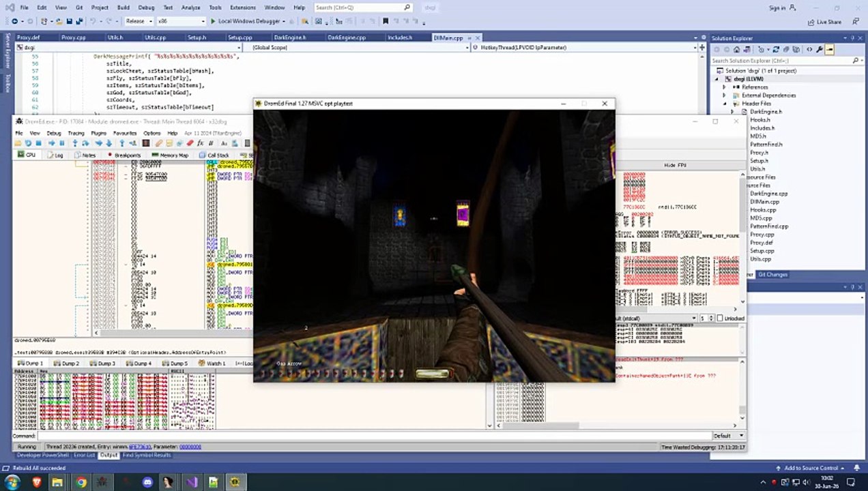Click fx functions icon in x32dbg toolbar
Viewport: 868px width, 491px height.
tap(201, 143)
